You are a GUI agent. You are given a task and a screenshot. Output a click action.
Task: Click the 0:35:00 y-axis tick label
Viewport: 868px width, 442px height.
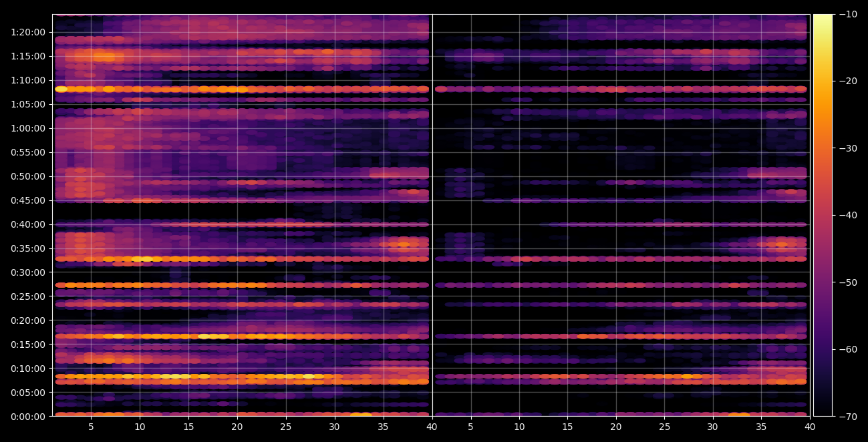[x=28, y=248]
